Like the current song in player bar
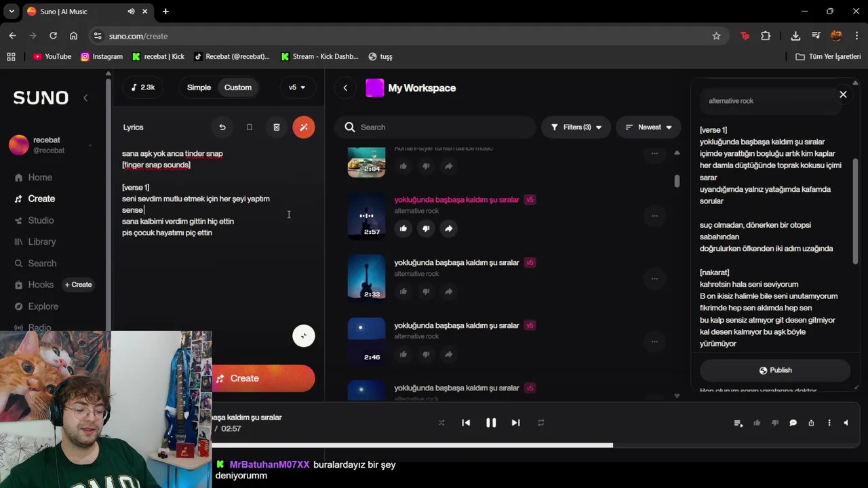 tap(757, 423)
